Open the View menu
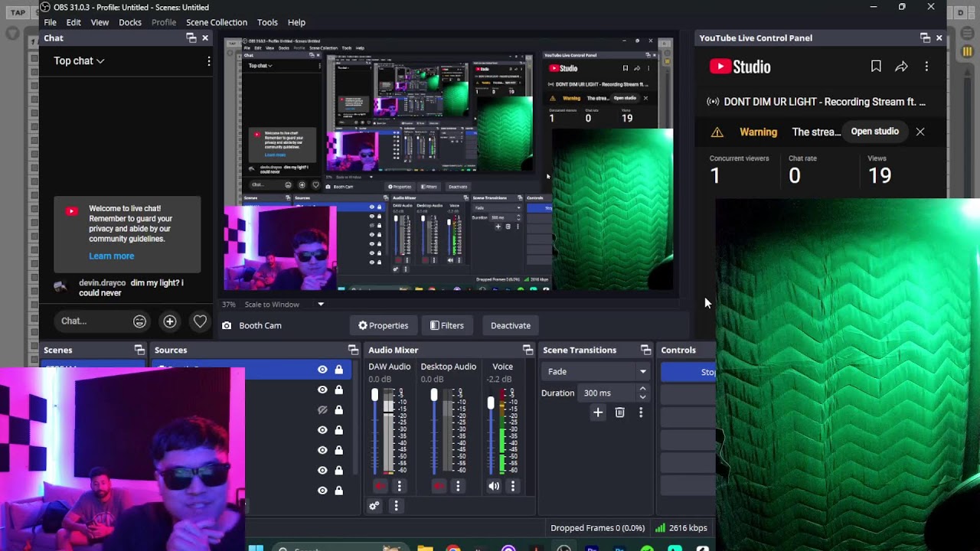Viewport: 980px width, 551px height. [x=100, y=22]
